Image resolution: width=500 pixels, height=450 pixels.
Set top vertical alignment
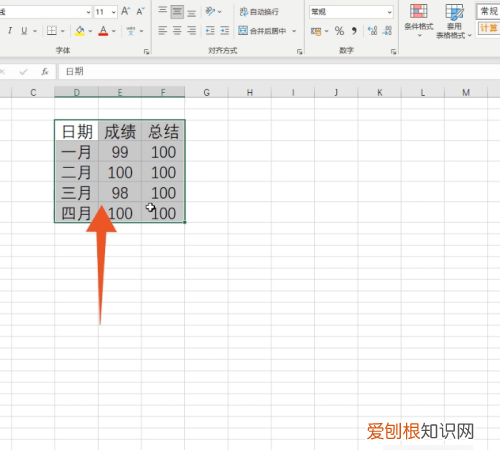tap(162, 11)
